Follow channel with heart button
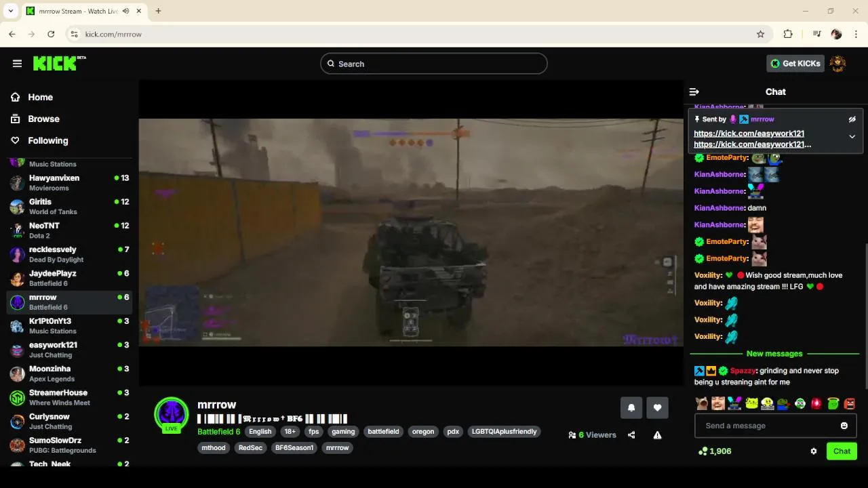 pyautogui.click(x=657, y=407)
